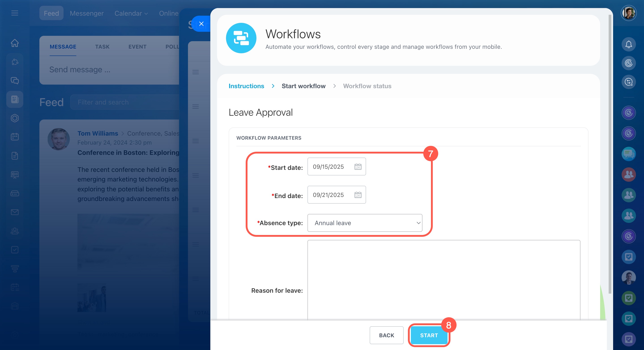644x350 pixels.
Task: Click the Workflows logo icon
Action: (241, 38)
